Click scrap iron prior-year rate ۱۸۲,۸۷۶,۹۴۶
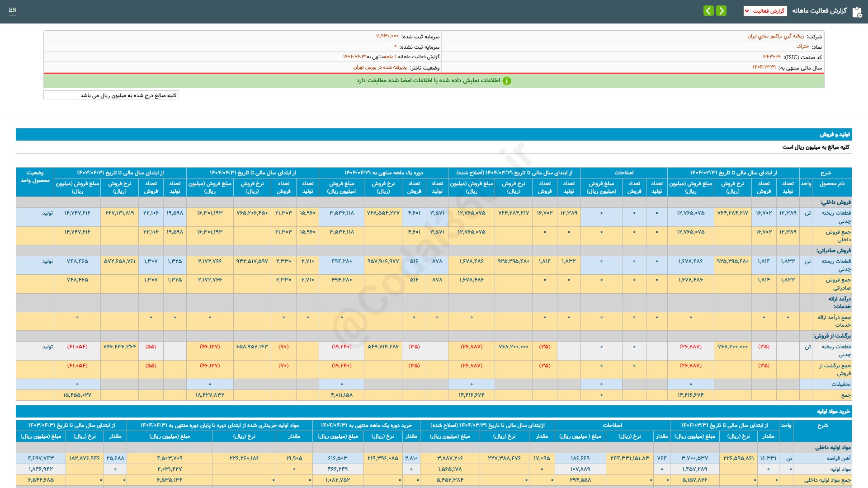 coord(85,459)
